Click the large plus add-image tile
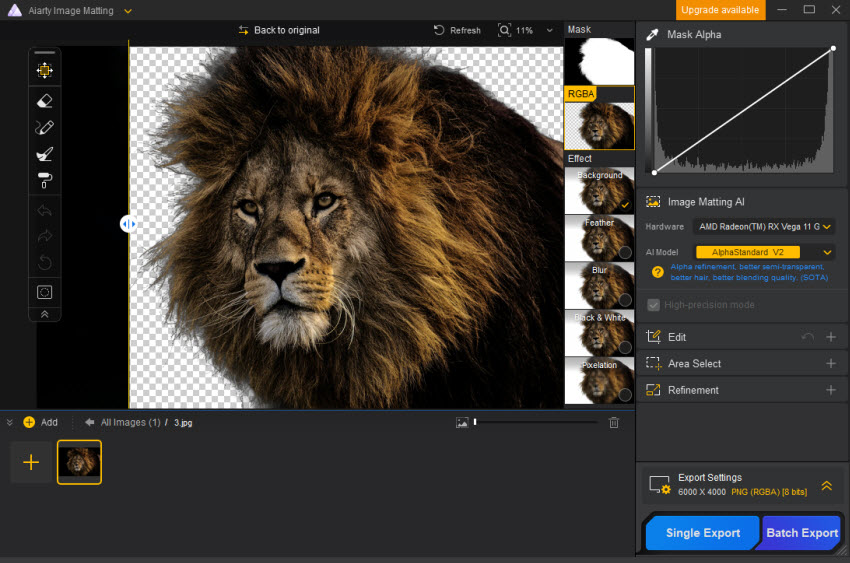This screenshot has height=563, width=850. 31,462
